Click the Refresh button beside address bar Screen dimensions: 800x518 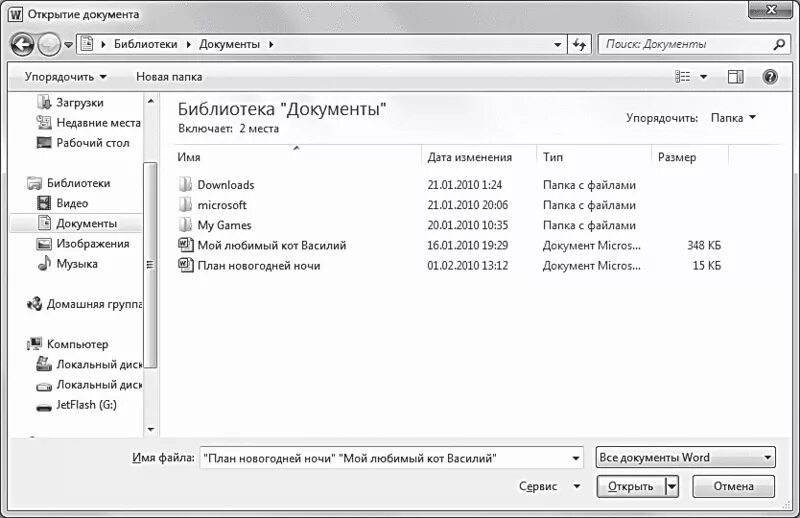pyautogui.click(x=579, y=45)
